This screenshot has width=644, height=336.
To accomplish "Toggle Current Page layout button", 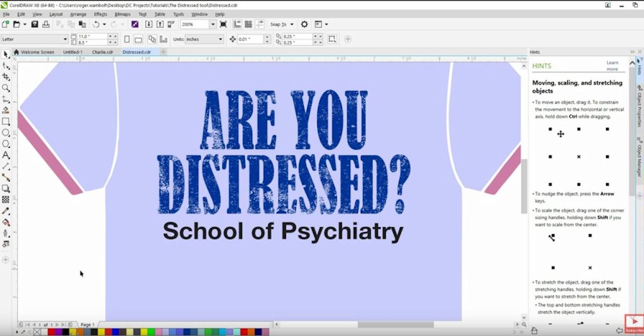I will coord(163,39).
